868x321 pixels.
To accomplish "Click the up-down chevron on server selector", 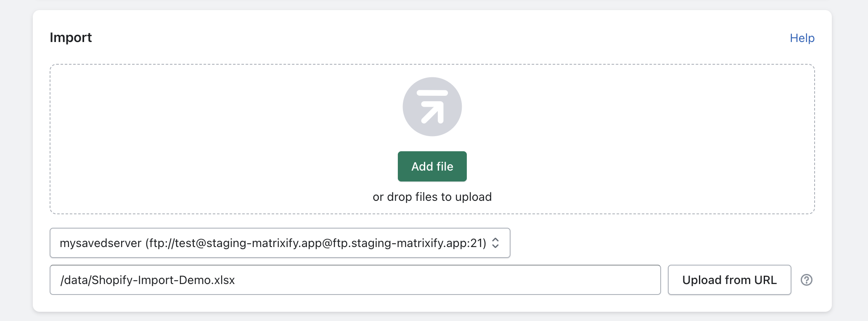I will [495, 243].
